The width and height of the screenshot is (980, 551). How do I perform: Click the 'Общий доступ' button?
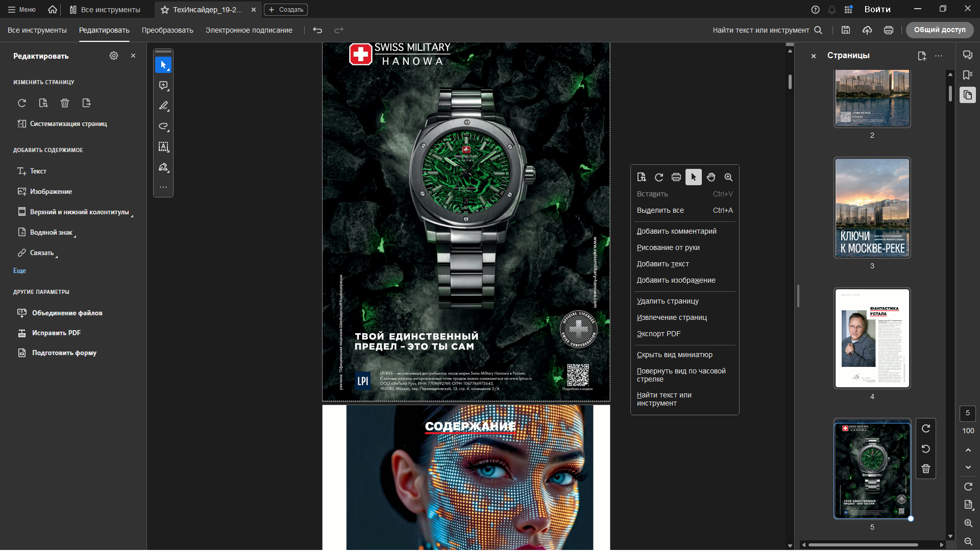tap(939, 30)
